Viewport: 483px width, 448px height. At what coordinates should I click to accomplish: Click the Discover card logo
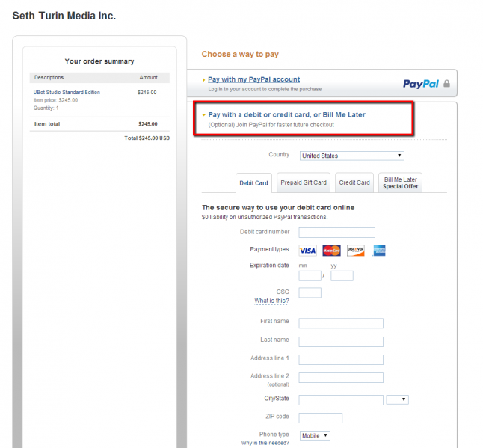[x=356, y=251]
